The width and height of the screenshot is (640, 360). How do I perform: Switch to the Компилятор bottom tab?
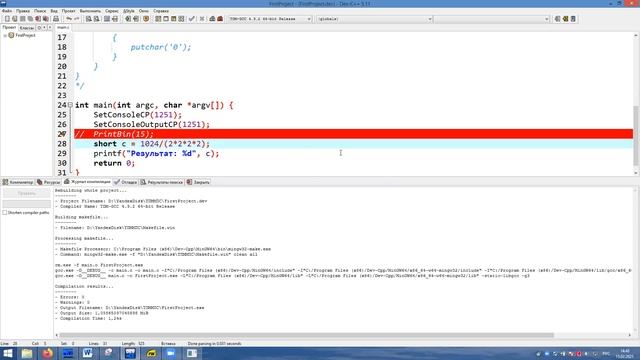tap(18, 182)
